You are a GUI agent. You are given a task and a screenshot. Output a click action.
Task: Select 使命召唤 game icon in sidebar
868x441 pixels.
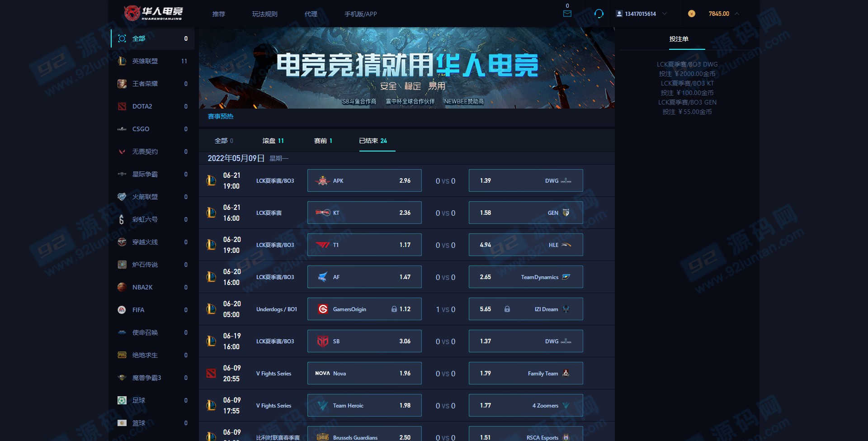[x=122, y=332]
